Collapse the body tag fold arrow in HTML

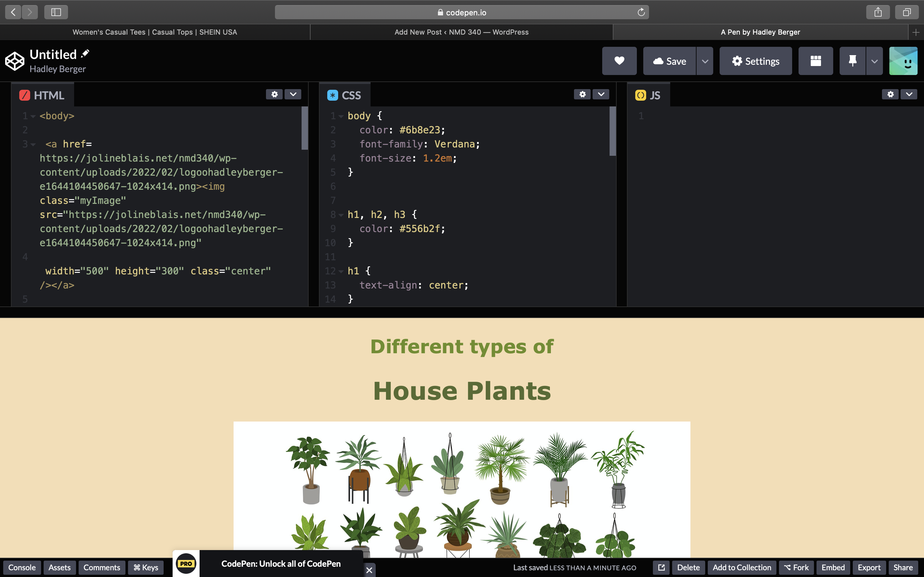pyautogui.click(x=33, y=116)
